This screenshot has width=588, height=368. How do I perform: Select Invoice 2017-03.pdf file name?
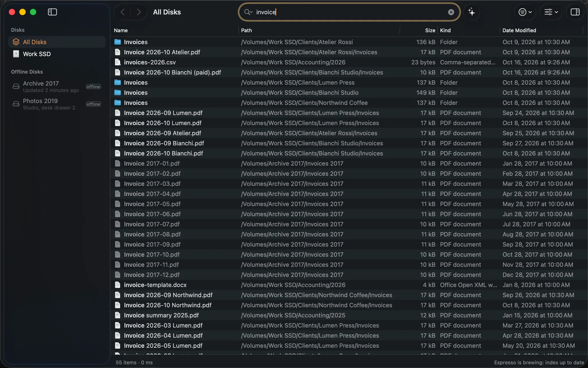(152, 184)
